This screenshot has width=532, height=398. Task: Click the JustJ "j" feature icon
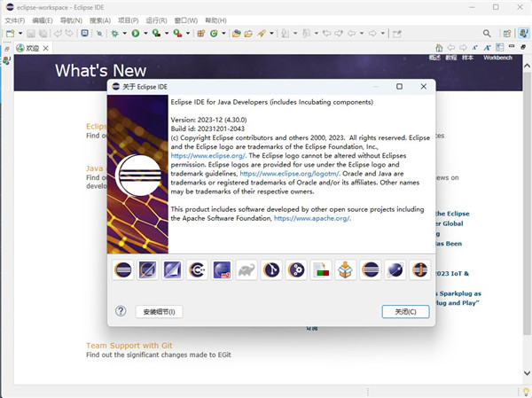click(420, 270)
